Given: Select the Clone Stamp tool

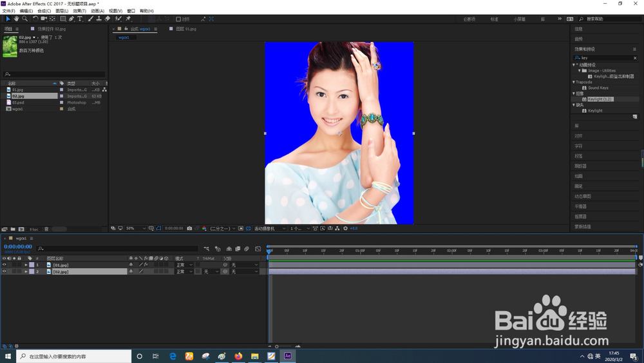Looking at the screenshot, I should 99,19.
